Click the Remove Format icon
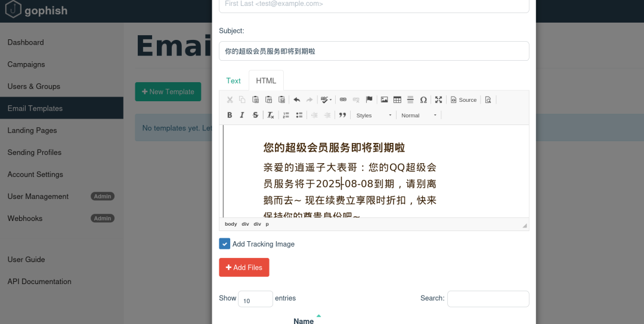The image size is (644, 324). coord(270,115)
